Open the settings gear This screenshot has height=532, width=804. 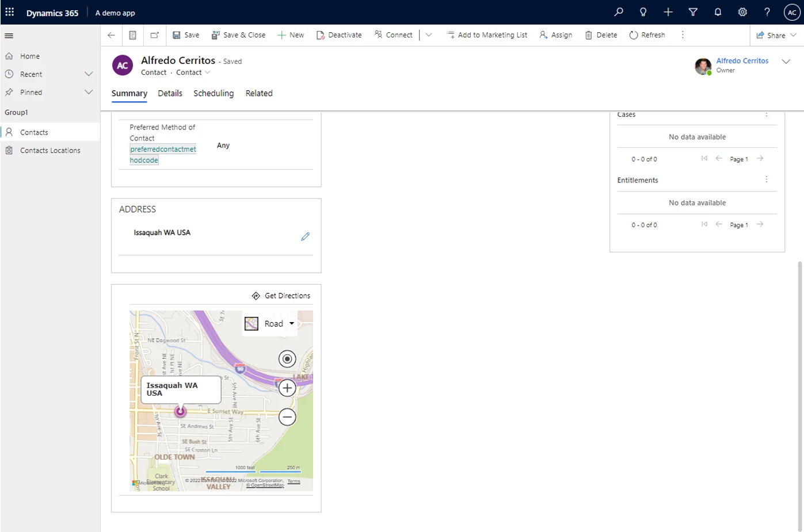(742, 12)
